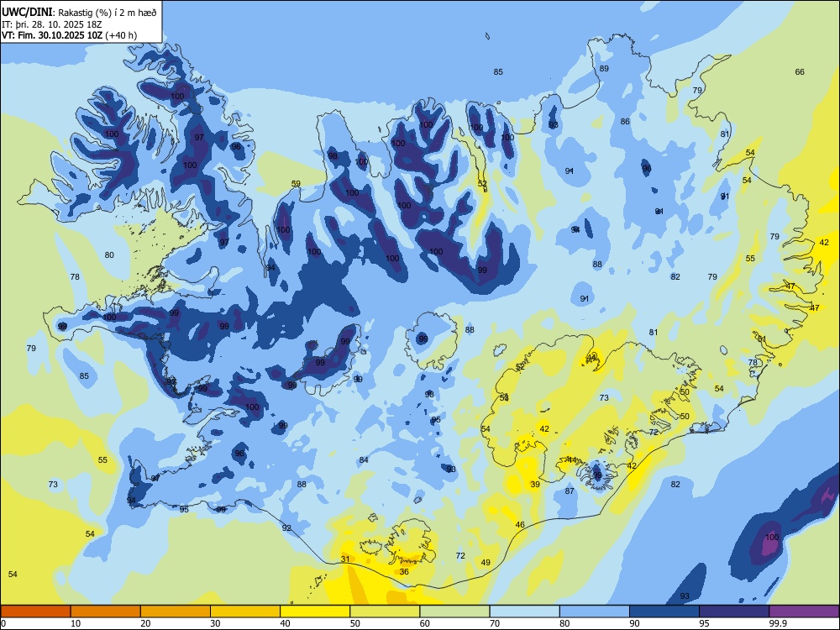Image resolution: width=840 pixels, height=630 pixels.
Task: Click the legend tick label '99.9'
Action: [x=778, y=623]
